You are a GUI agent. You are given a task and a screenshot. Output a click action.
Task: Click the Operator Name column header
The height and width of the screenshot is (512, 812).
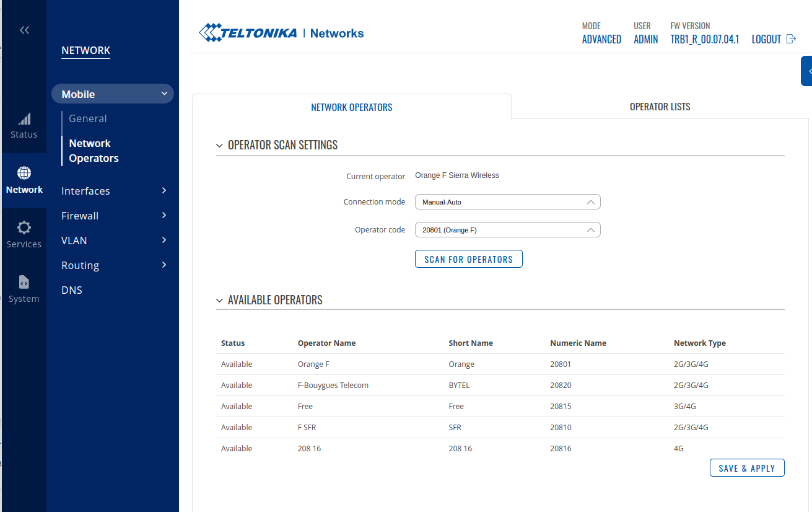tap(326, 343)
